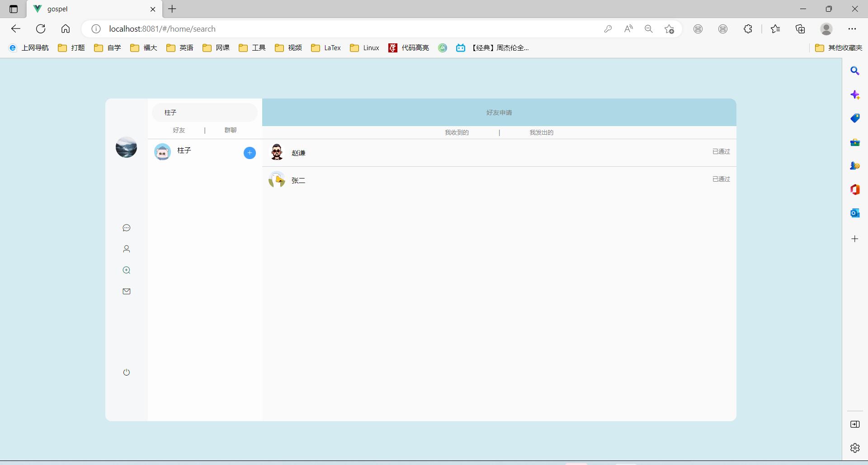This screenshot has width=868, height=465.
Task: Open the password key icon in address bar
Action: (608, 29)
